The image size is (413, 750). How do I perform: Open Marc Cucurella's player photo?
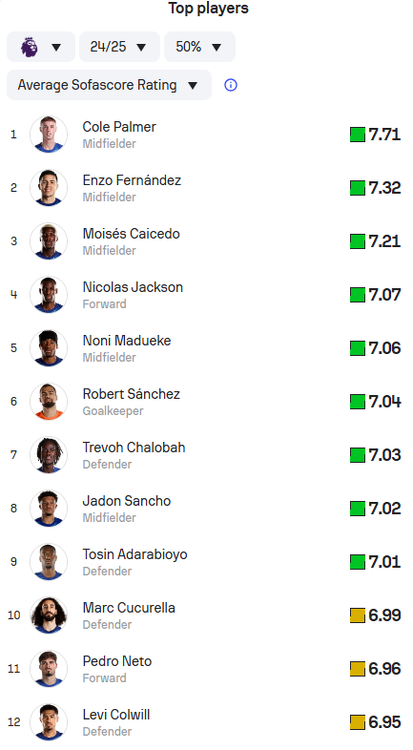click(x=48, y=615)
